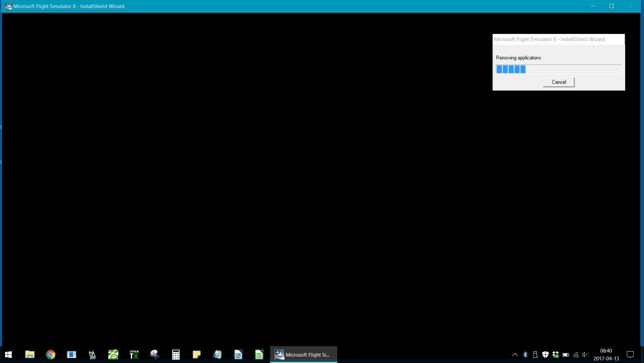Image resolution: width=644 pixels, height=363 pixels.
Task: Open the Action Center notifications icon
Action: [630, 355]
